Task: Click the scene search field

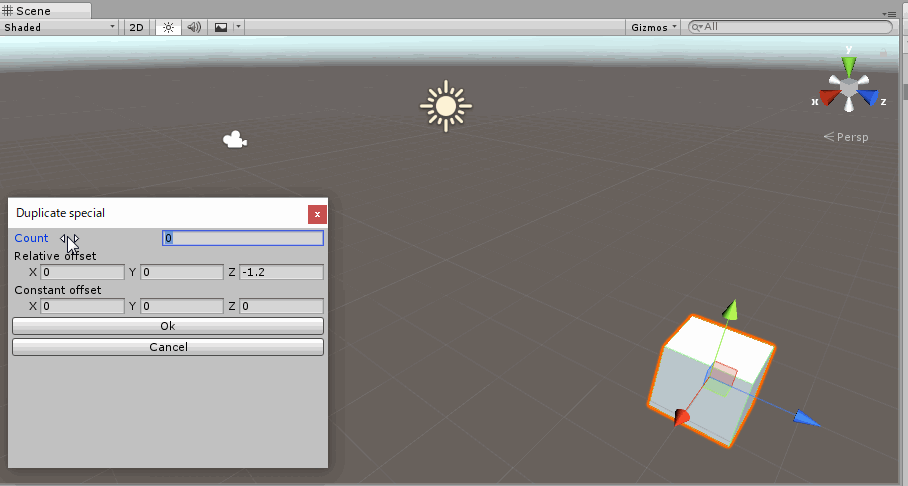Action: point(790,27)
